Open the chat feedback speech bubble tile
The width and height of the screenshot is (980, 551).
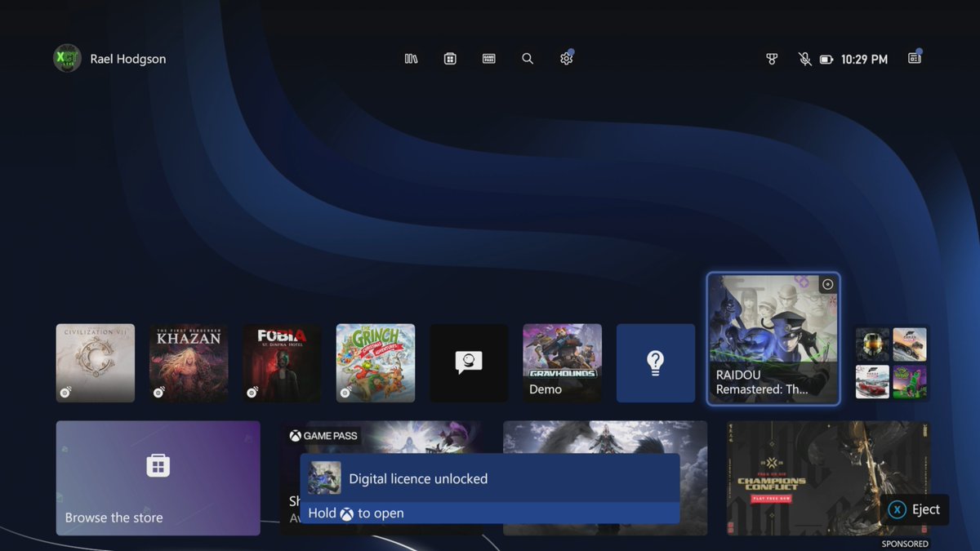pyautogui.click(x=469, y=363)
